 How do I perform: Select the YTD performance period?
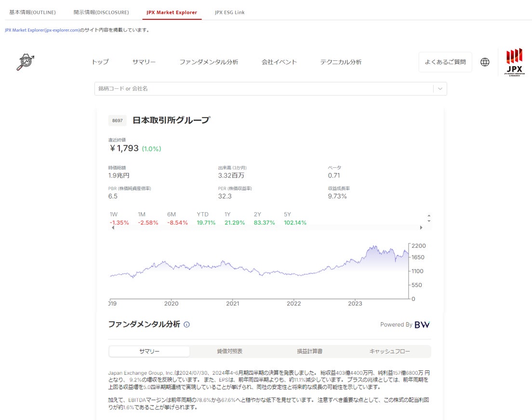tap(206, 218)
